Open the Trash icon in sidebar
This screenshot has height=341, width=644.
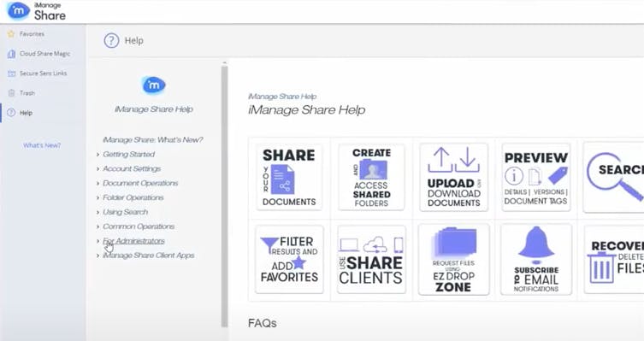point(11,93)
